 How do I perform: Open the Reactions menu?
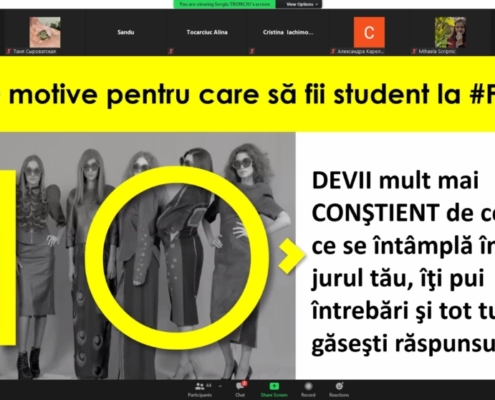(x=339, y=389)
